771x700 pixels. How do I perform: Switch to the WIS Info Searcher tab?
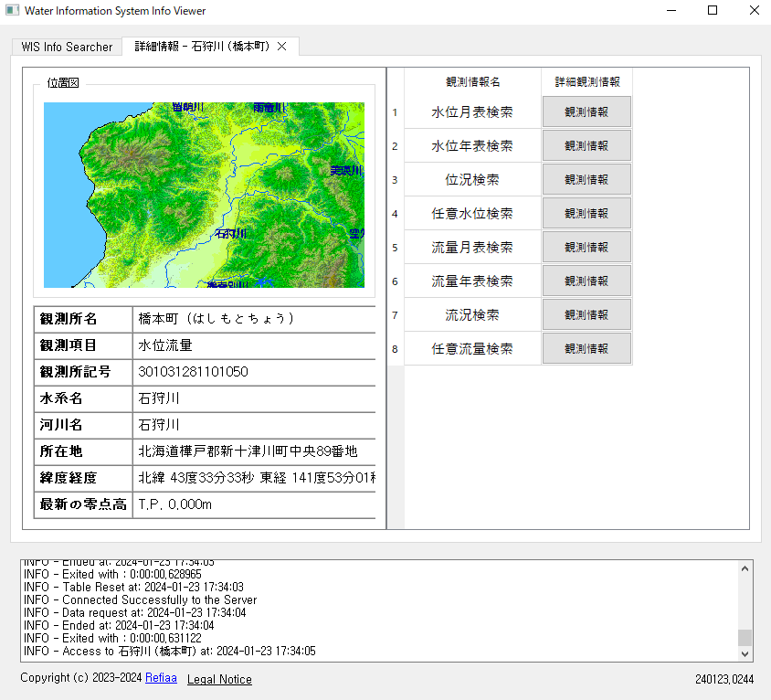click(x=67, y=47)
